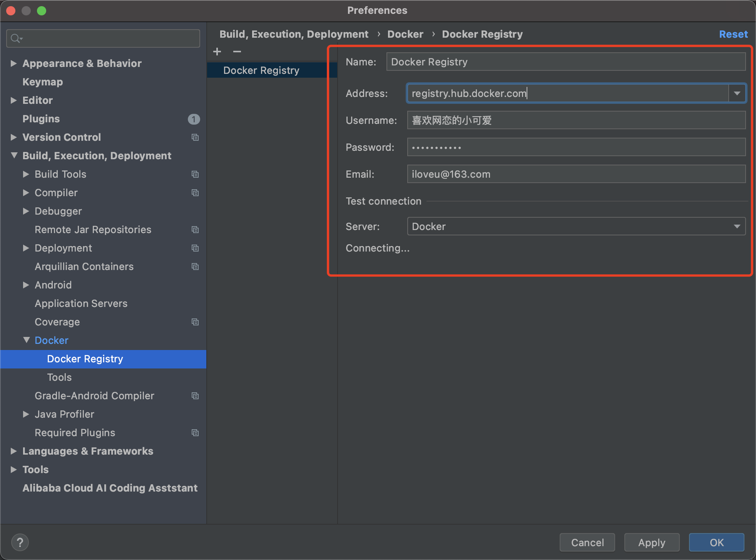
Task: Expand the top-level Tools section
Action: tap(13, 470)
